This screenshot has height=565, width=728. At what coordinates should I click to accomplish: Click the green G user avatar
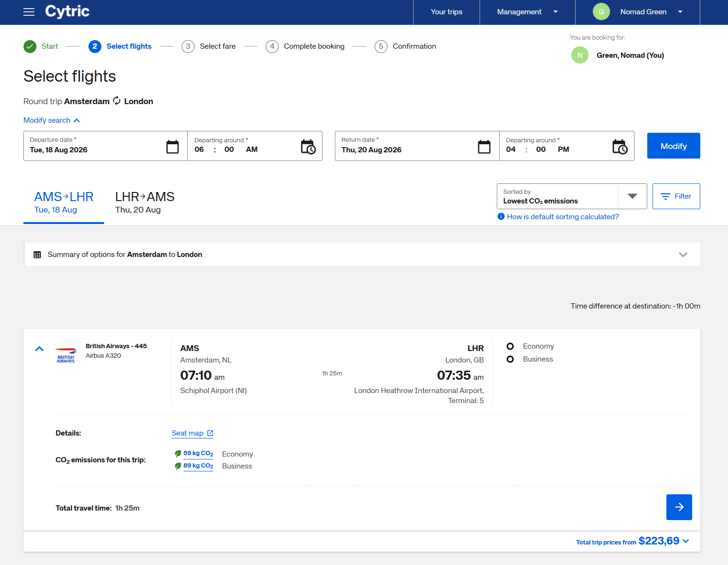pyautogui.click(x=601, y=12)
